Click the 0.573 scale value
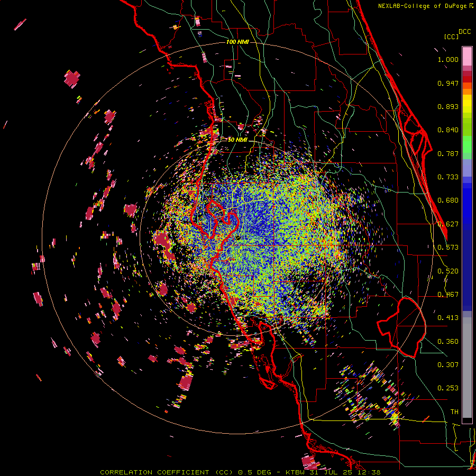 point(448,248)
